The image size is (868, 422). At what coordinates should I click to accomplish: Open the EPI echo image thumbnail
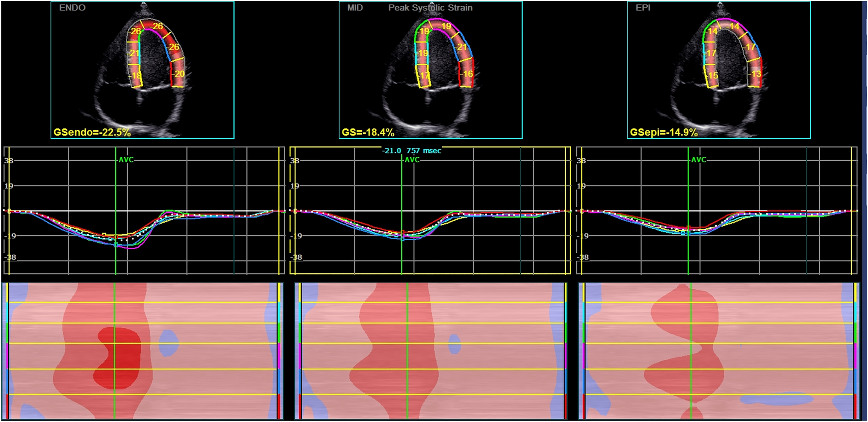(x=719, y=70)
